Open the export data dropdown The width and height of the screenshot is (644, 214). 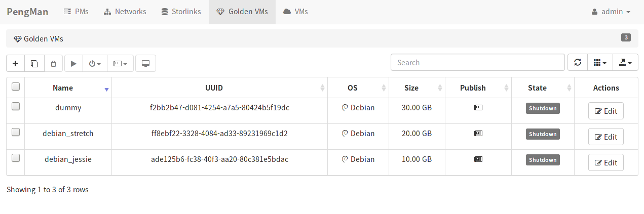click(625, 63)
